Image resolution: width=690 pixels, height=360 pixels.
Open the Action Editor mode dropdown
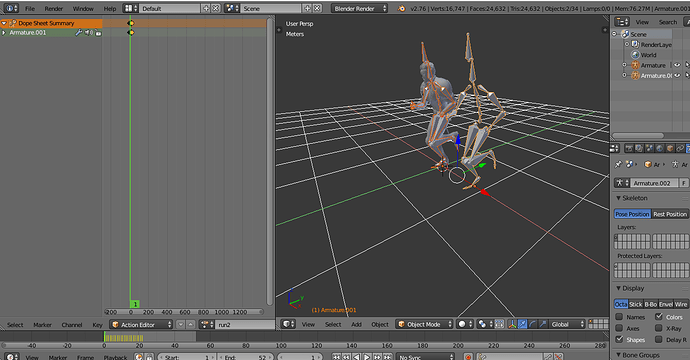point(141,324)
